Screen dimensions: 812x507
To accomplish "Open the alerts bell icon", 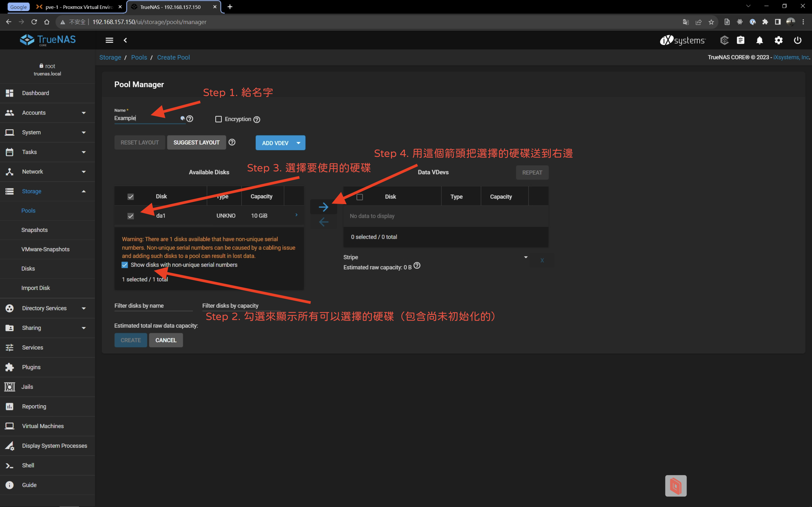I will click(x=759, y=40).
